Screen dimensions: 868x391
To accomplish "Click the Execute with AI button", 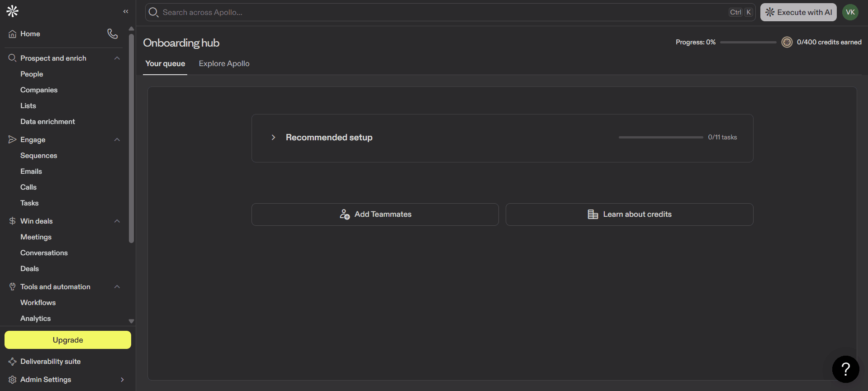I will [798, 12].
